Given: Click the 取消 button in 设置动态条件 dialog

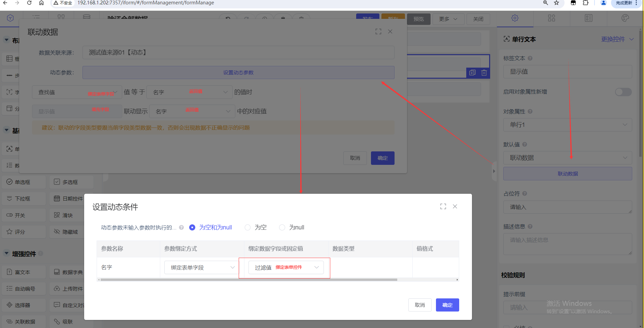Looking at the screenshot, I should (x=419, y=305).
